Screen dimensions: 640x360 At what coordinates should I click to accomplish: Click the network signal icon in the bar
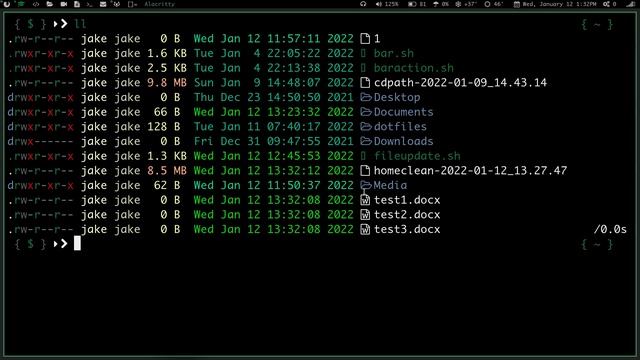click(631, 4)
